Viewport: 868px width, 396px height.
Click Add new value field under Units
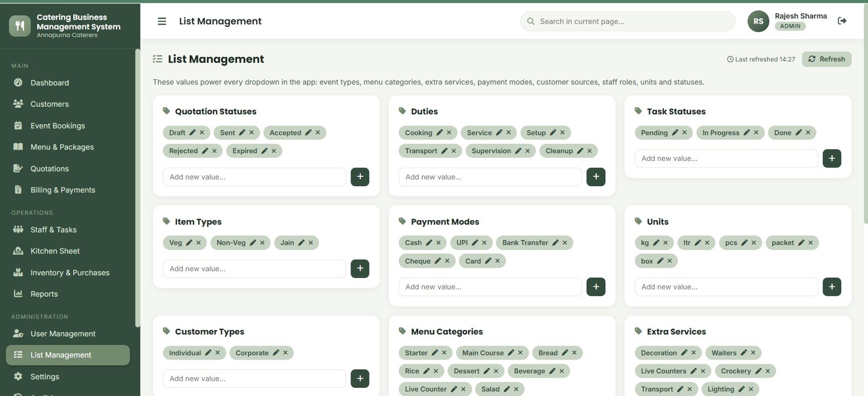[726, 287]
